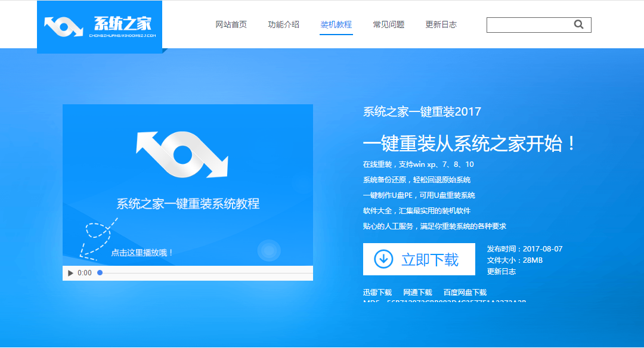Image resolution: width=644 pixels, height=348 pixels.
Task: Open the 更新日志 navigation item
Action: (441, 25)
